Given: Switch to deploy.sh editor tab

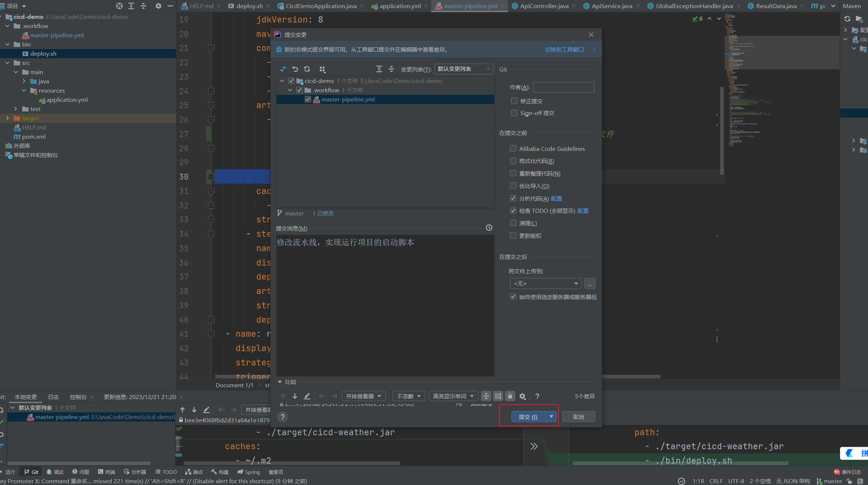Looking at the screenshot, I should point(250,6).
